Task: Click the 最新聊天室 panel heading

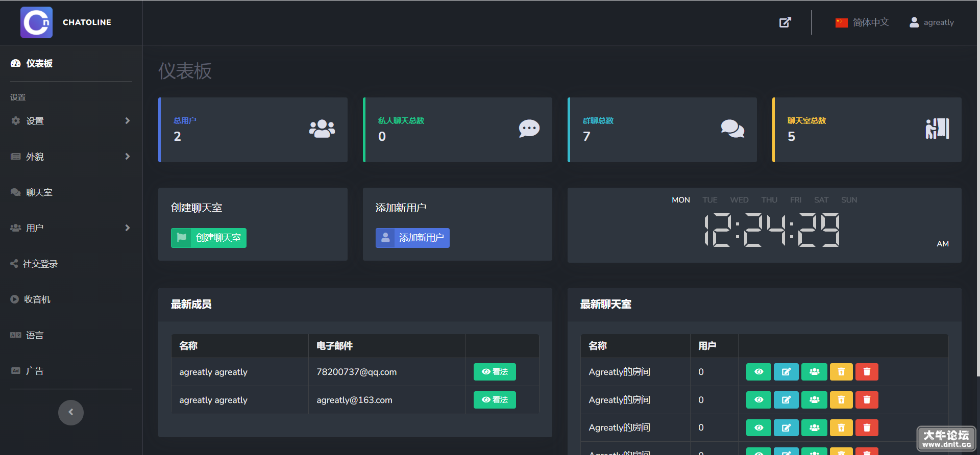Action: coord(606,305)
